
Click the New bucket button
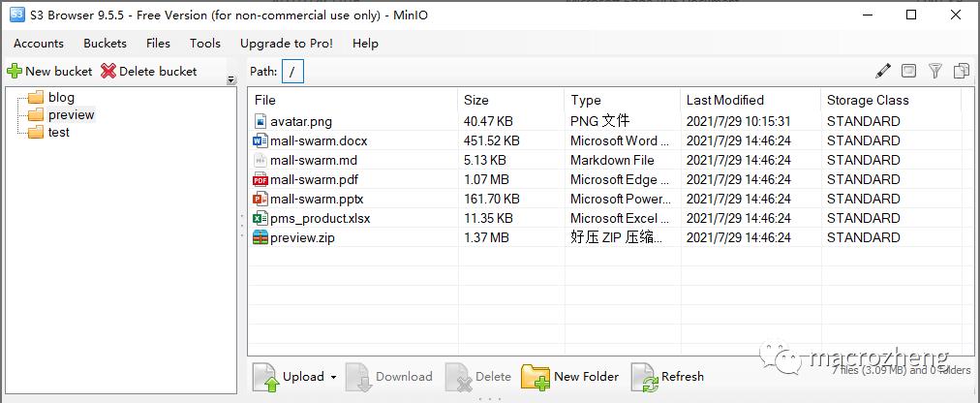click(50, 71)
